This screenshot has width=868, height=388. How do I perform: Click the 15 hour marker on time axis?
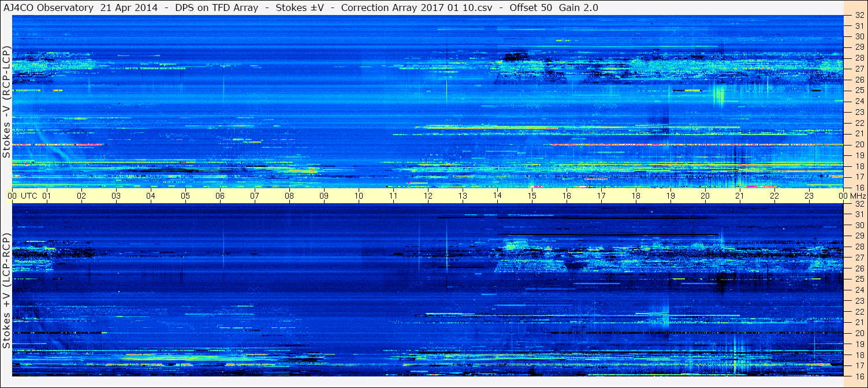pos(532,196)
